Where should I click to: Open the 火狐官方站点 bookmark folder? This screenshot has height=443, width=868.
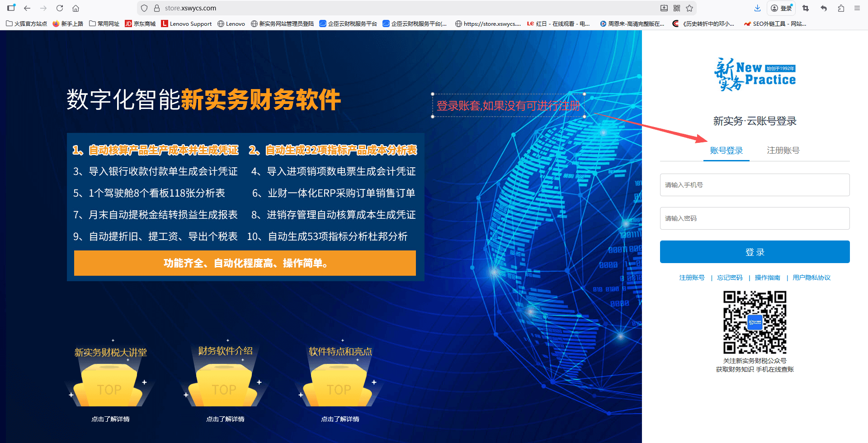pyautogui.click(x=27, y=24)
